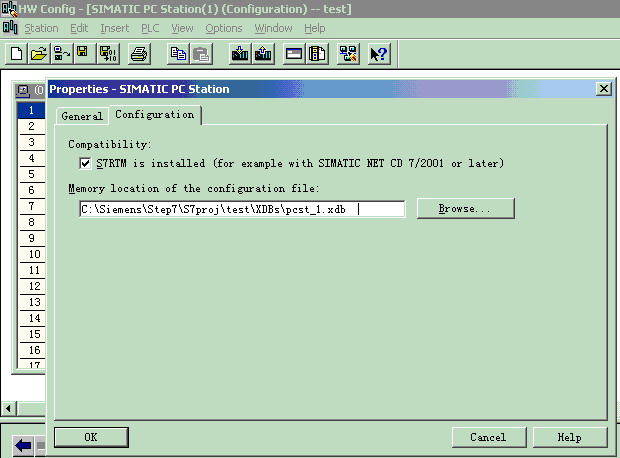Click the New station toolbar icon
Screen dimensions: 620x458
(x=16, y=53)
